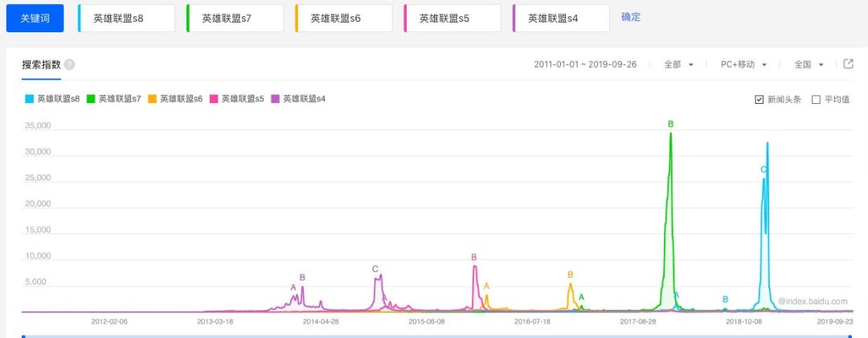
Task: Click the pink B marker on s5 peak
Action: coord(473,258)
